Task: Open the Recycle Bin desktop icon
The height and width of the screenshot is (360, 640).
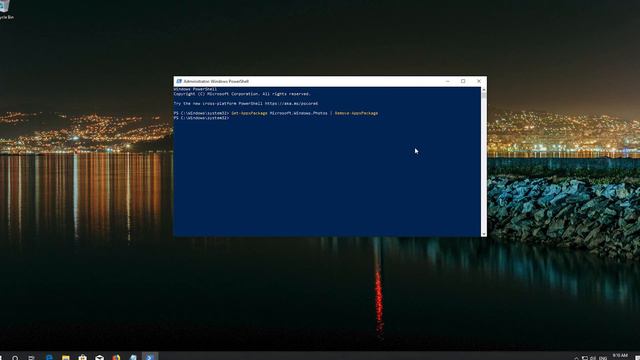Action: pyautogui.click(x=5, y=10)
